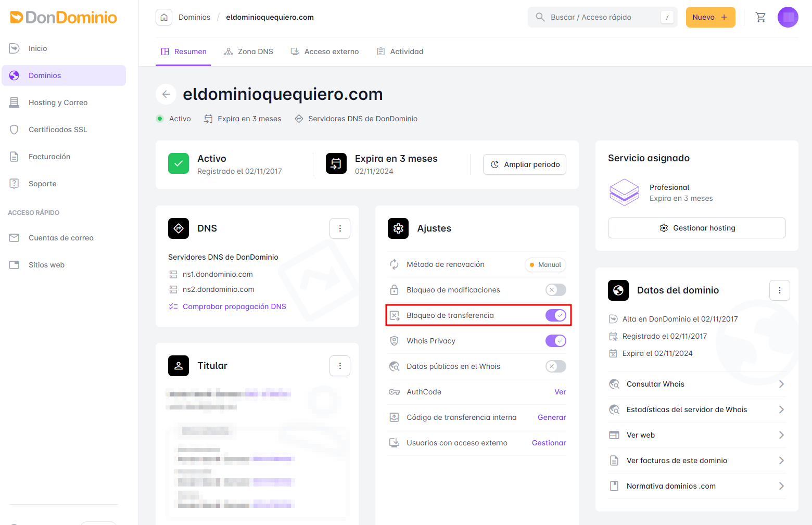This screenshot has width=812, height=525.
Task: Click Generar for Código de transferencia interna
Action: [552, 417]
